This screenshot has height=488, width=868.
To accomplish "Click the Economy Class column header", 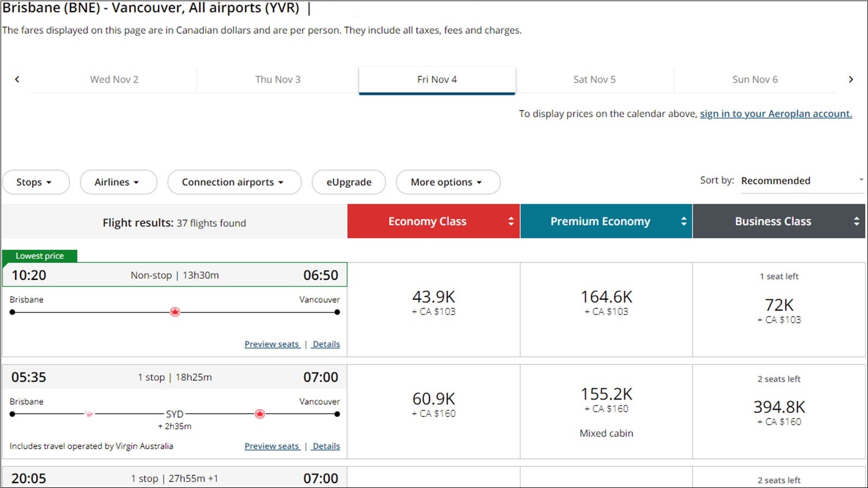I will [x=433, y=221].
